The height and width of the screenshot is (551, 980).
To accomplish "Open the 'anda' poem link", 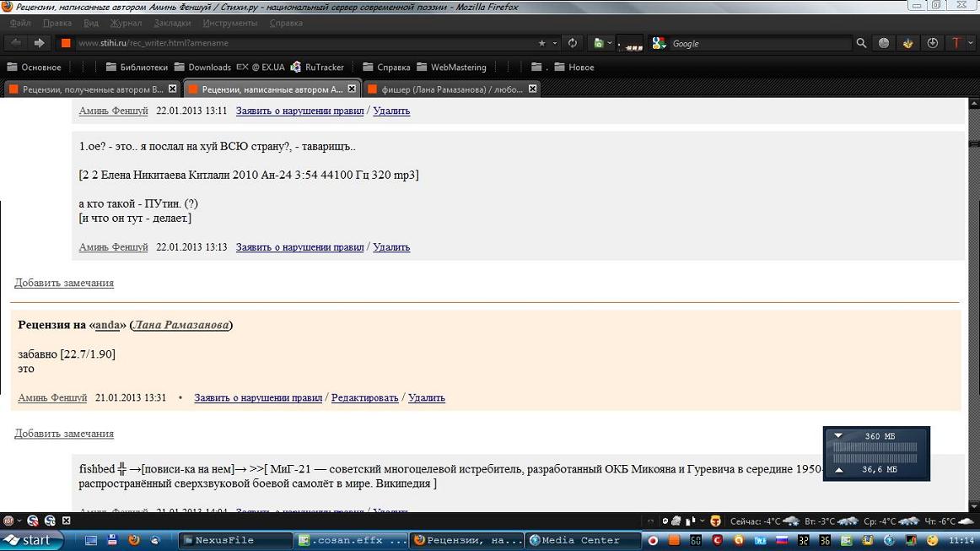I will tap(107, 325).
